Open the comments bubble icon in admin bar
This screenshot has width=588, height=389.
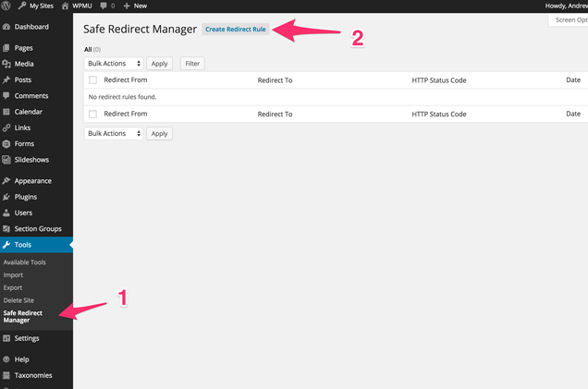coord(104,6)
